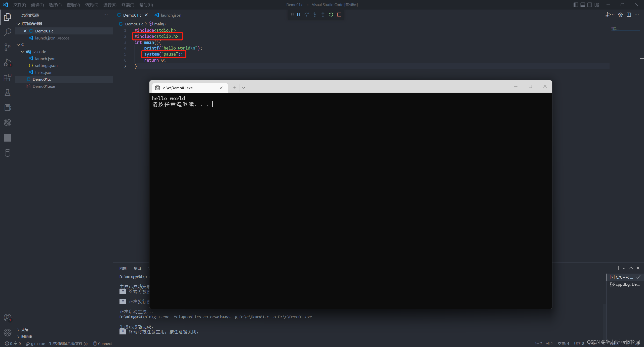The image size is (644, 347).
Task: Click the ChatGPT extension icon in sidebar
Action: pos(7,122)
